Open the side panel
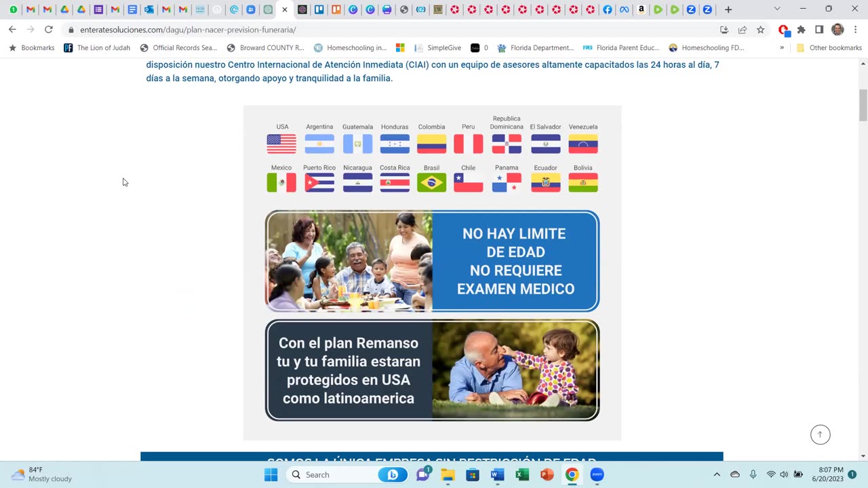 click(819, 30)
